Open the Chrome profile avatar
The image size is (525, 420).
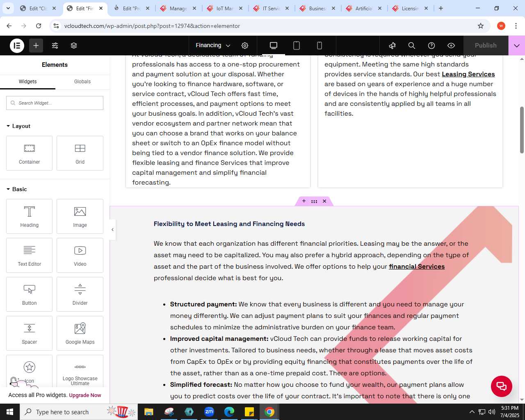click(x=501, y=26)
